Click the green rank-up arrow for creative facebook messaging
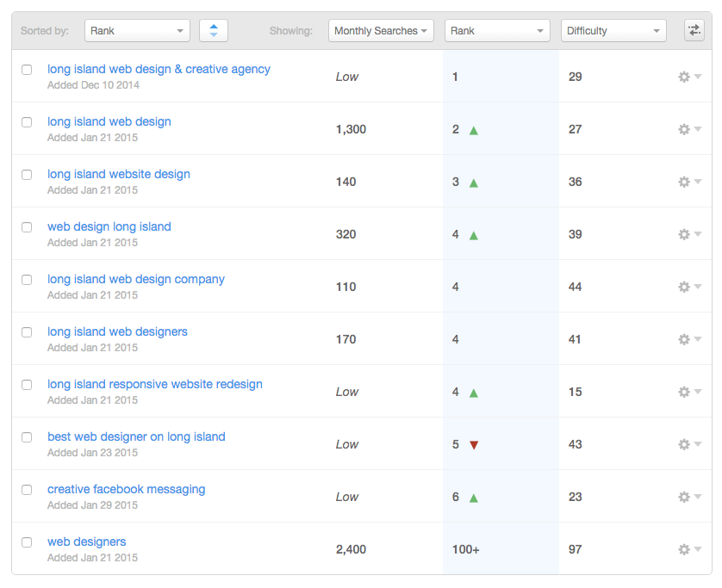Screen dimensions: 722x588 [x=473, y=498]
